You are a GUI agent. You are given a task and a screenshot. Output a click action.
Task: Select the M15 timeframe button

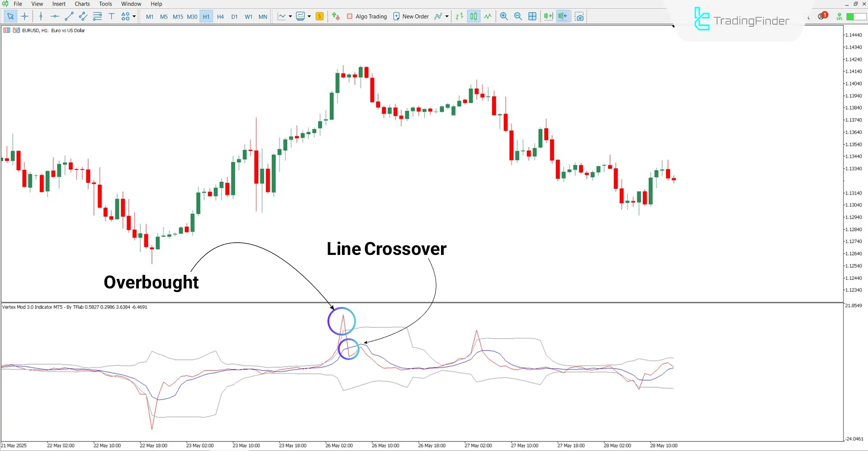[178, 16]
